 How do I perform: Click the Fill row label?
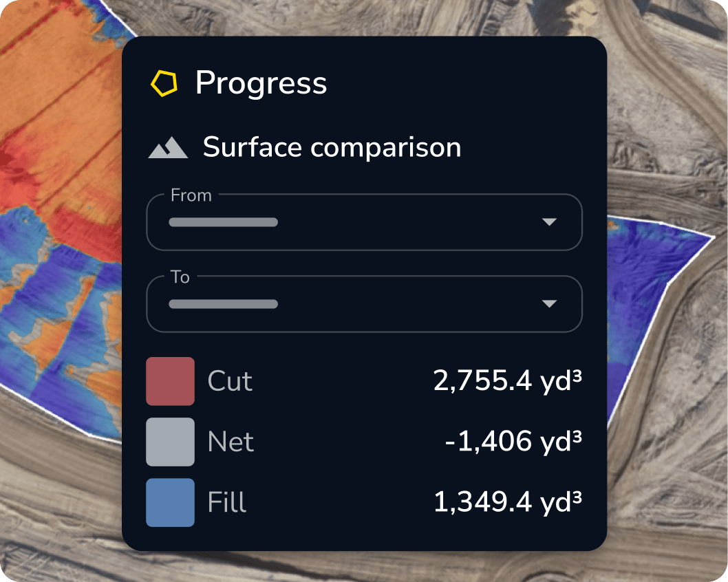226,502
